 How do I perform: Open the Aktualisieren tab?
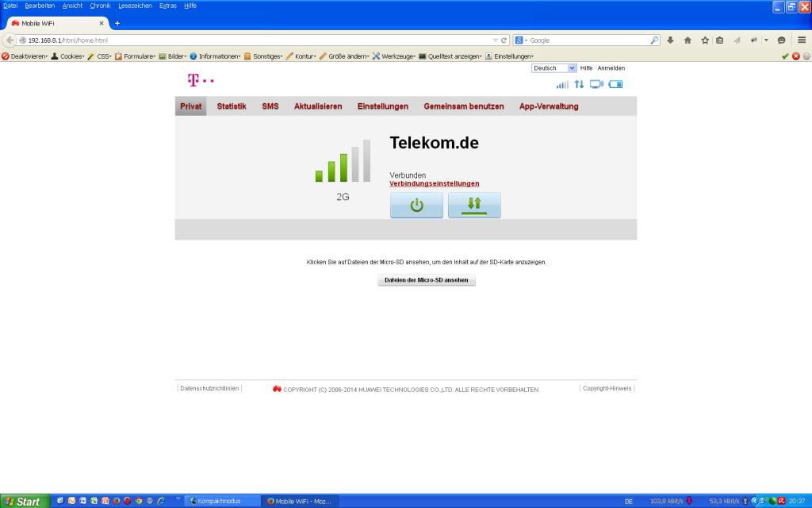[318, 106]
